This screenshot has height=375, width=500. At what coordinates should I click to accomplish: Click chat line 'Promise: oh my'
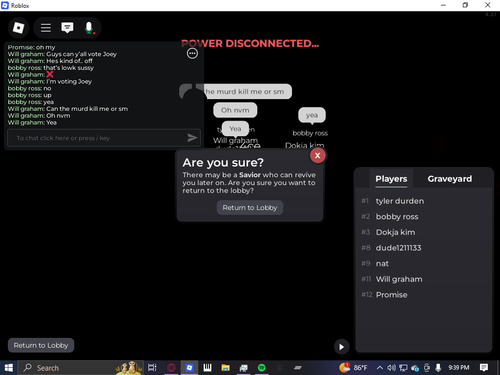32,47
